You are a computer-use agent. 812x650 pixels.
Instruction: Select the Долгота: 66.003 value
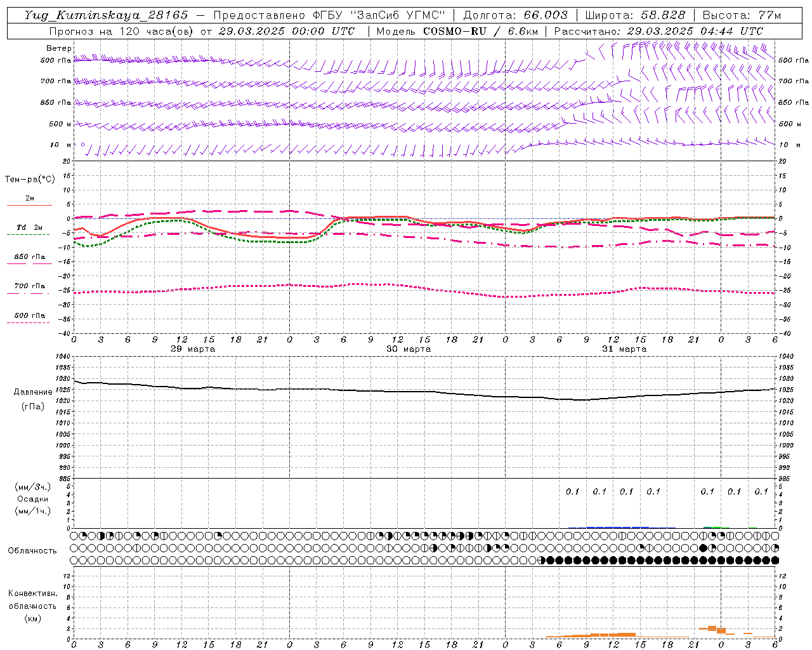[515, 15]
